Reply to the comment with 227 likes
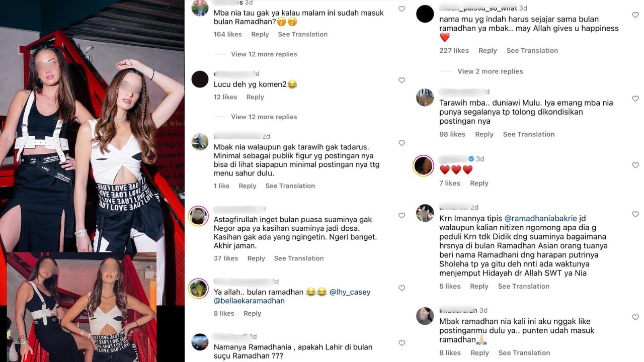This screenshot has height=362, width=644. coord(488,51)
